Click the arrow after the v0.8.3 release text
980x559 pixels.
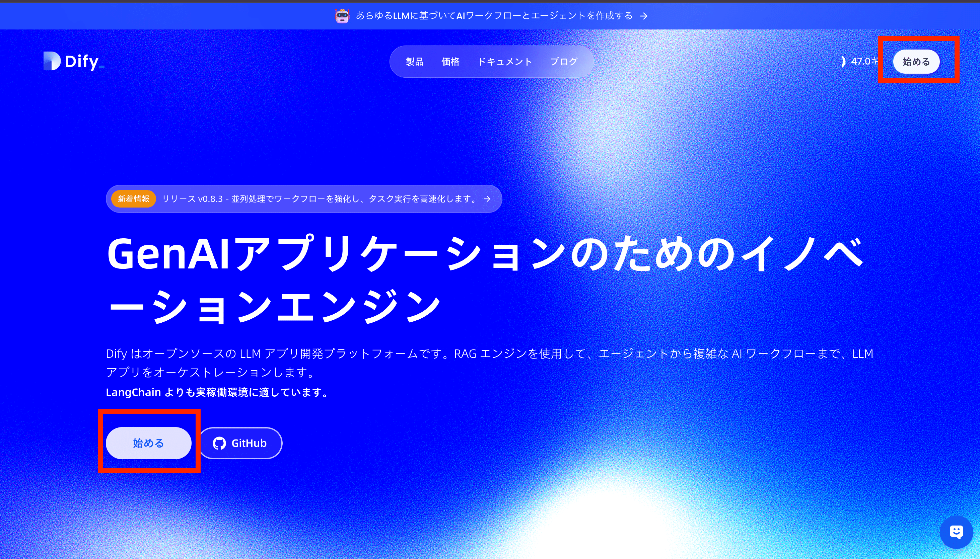click(487, 199)
